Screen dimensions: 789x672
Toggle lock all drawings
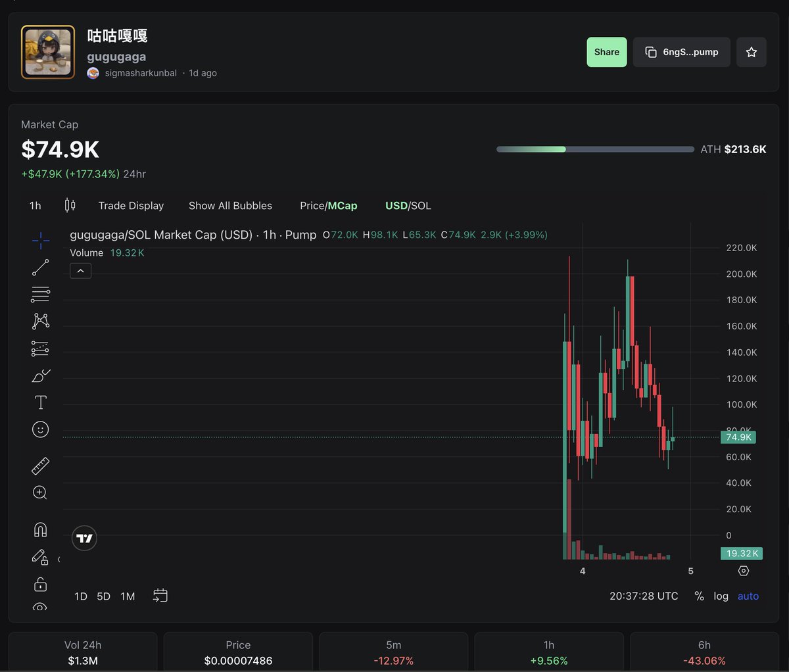pyautogui.click(x=40, y=584)
